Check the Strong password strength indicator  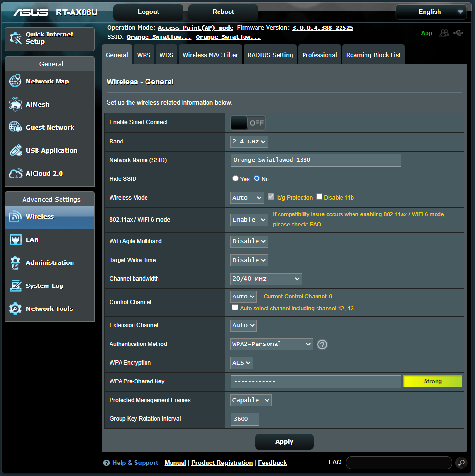[x=432, y=381]
